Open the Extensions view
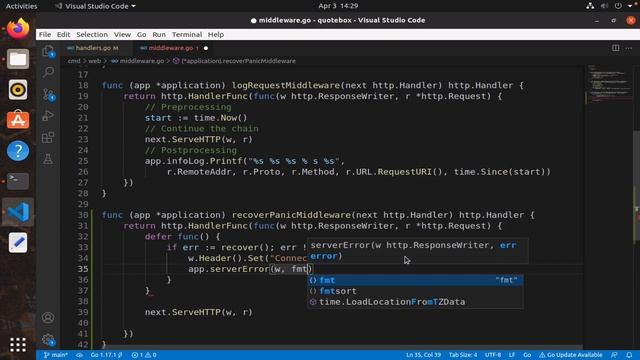The height and width of the screenshot is (360, 640). click(x=48, y=138)
